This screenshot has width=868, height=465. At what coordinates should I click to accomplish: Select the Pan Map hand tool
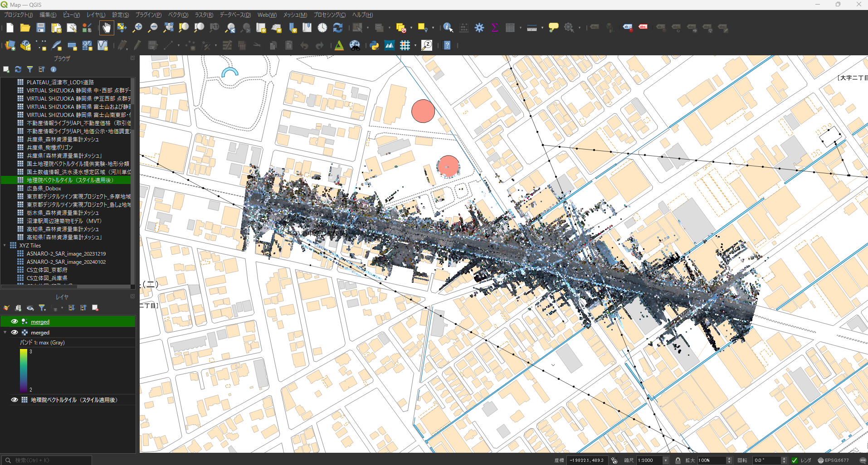coord(107,28)
